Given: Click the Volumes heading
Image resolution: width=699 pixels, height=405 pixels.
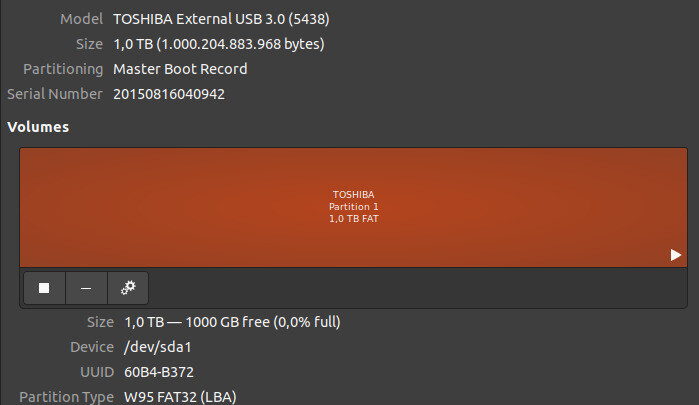Looking at the screenshot, I should [38, 127].
